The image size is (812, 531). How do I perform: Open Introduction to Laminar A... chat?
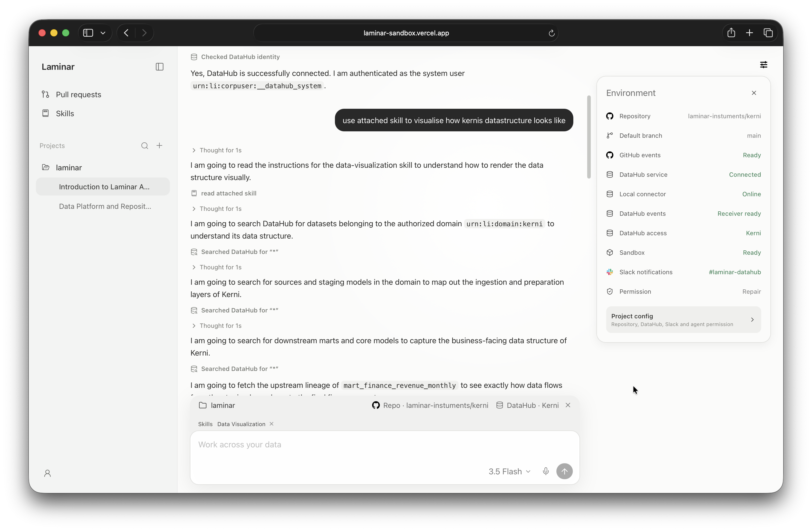pos(103,187)
